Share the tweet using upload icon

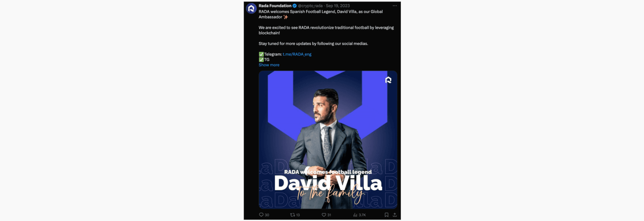pyautogui.click(x=395, y=215)
